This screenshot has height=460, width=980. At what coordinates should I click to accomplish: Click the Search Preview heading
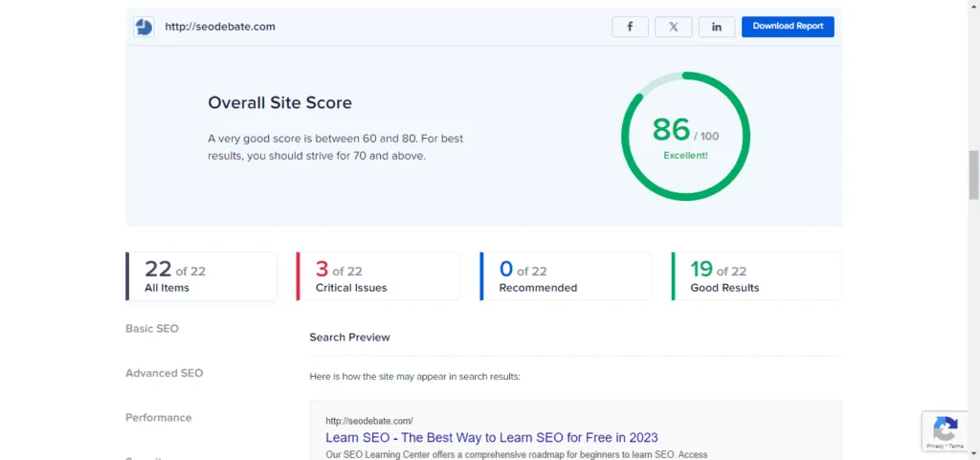tap(349, 338)
